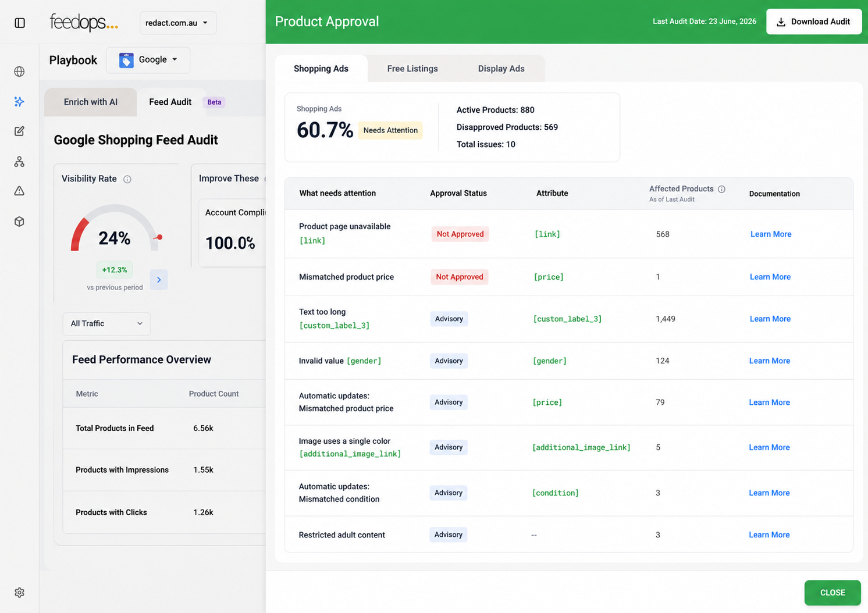The width and height of the screenshot is (868, 613).
Task: Click Not Approved badge for Product page unavailable
Action: (x=460, y=234)
